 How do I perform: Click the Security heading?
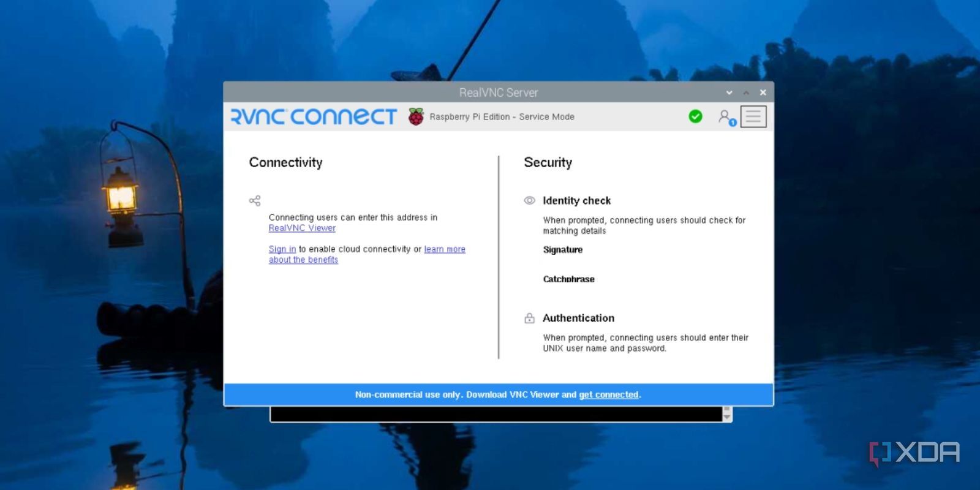tap(548, 162)
